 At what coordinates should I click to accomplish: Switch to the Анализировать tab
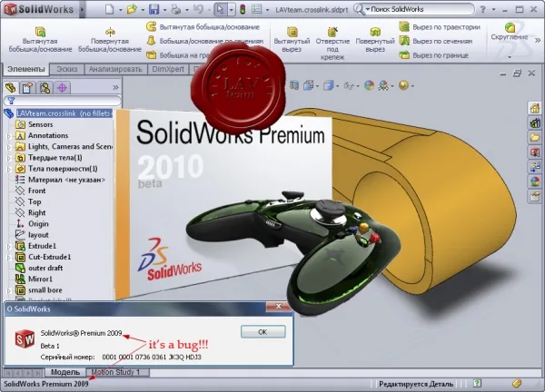click(115, 70)
